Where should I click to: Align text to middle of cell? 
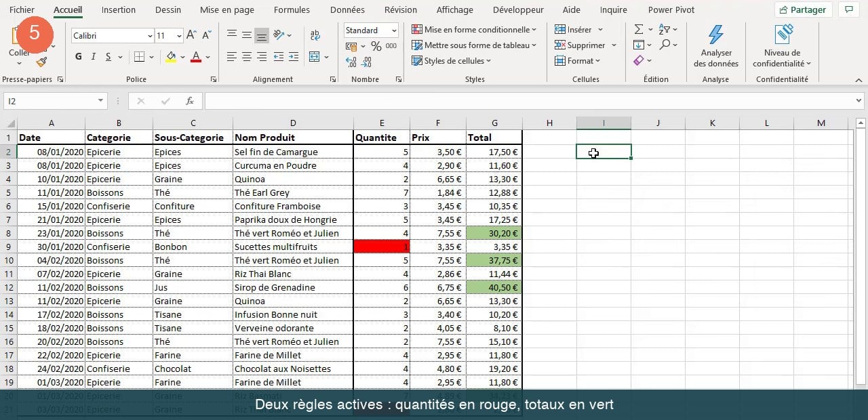coord(247,35)
